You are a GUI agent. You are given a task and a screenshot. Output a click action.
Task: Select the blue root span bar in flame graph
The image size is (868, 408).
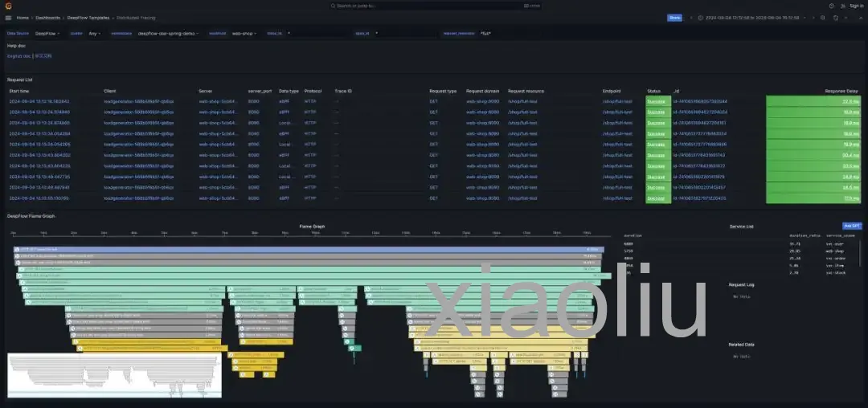[x=309, y=249]
